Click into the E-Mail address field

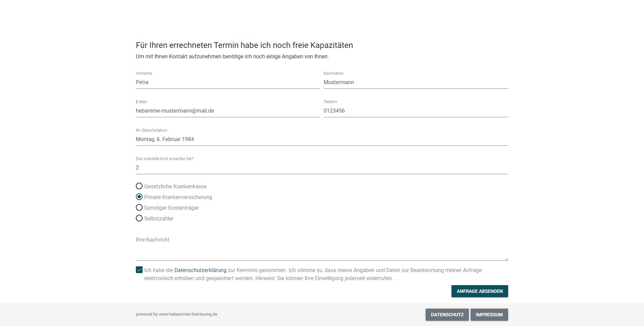(228, 111)
